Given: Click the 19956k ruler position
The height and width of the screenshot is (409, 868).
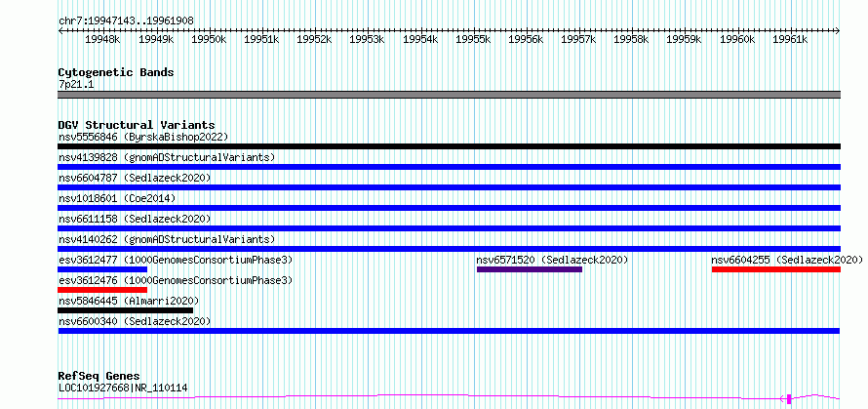Looking at the screenshot, I should click(526, 40).
